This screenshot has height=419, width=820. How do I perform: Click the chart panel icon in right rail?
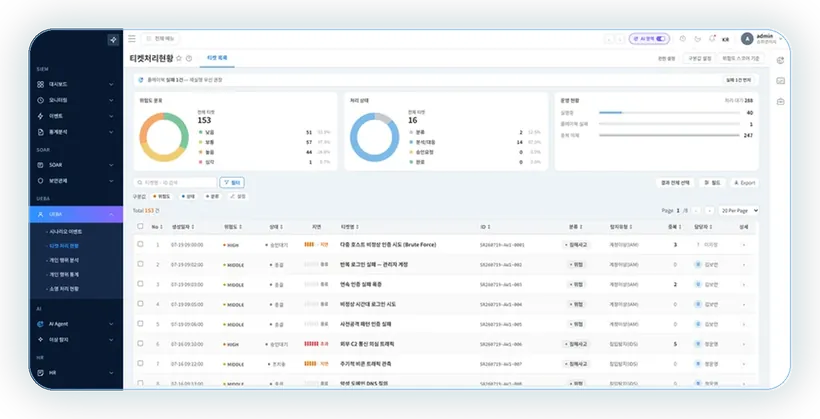click(x=780, y=81)
